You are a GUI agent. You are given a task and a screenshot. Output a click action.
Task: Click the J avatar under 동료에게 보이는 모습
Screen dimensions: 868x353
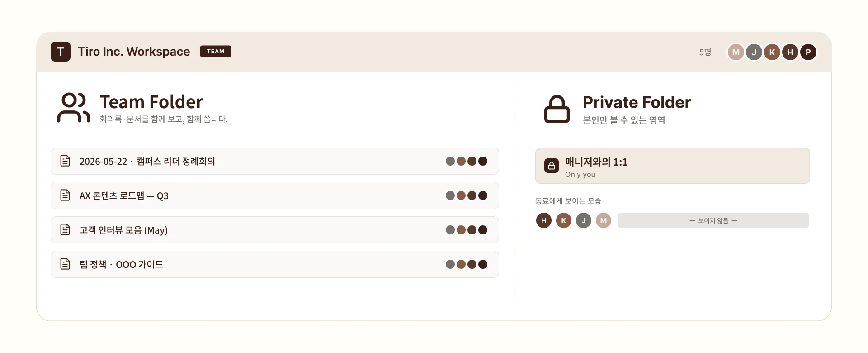584,220
